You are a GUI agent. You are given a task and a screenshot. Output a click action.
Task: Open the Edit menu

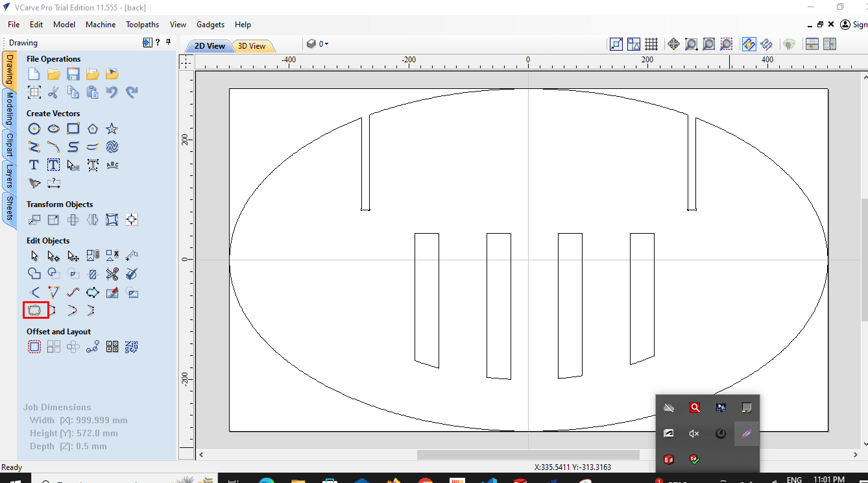tap(36, 25)
